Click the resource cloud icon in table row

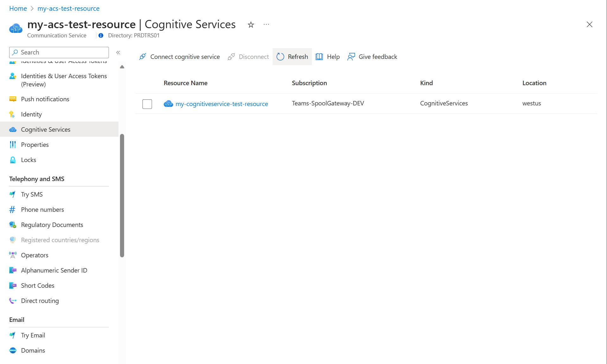(168, 104)
